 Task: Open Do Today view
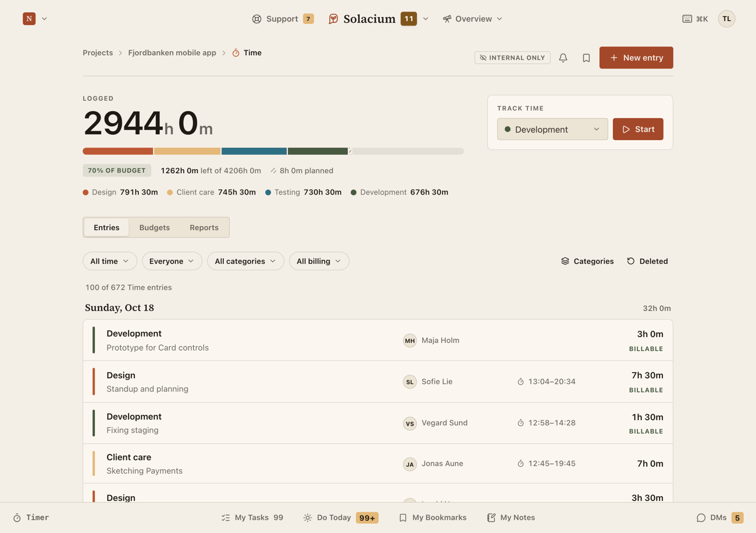pos(341,517)
